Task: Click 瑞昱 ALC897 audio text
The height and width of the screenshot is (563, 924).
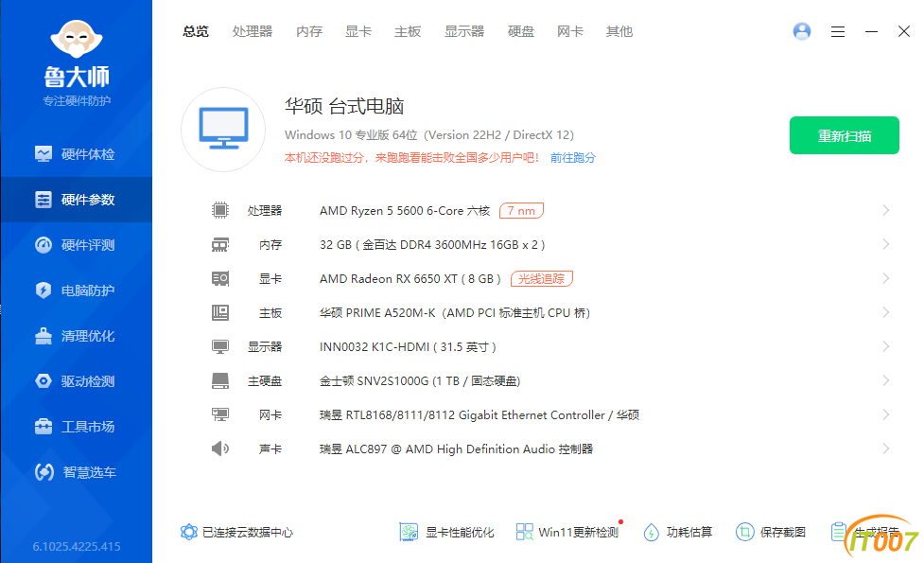Action: [456, 449]
